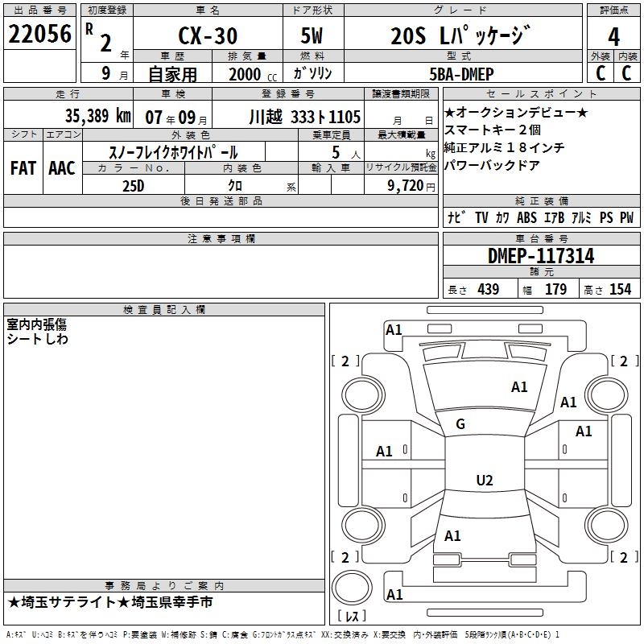The image size is (644, 644).
Task: Select the PS equipment item
Action: point(606,217)
